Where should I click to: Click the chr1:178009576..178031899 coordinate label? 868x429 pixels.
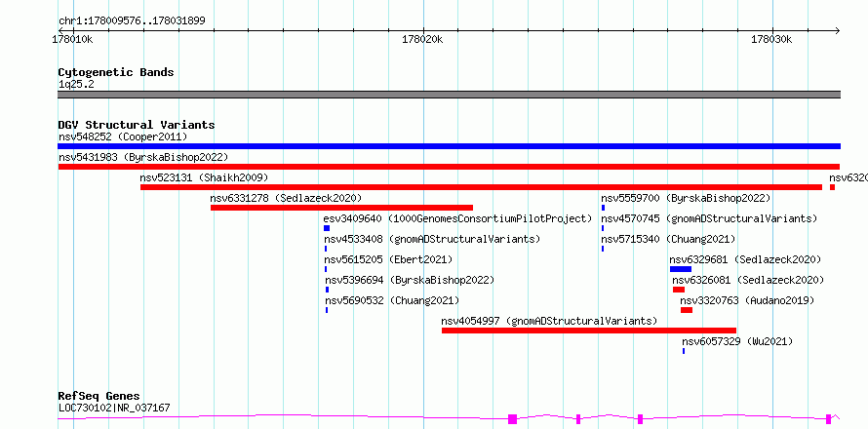coord(133,21)
